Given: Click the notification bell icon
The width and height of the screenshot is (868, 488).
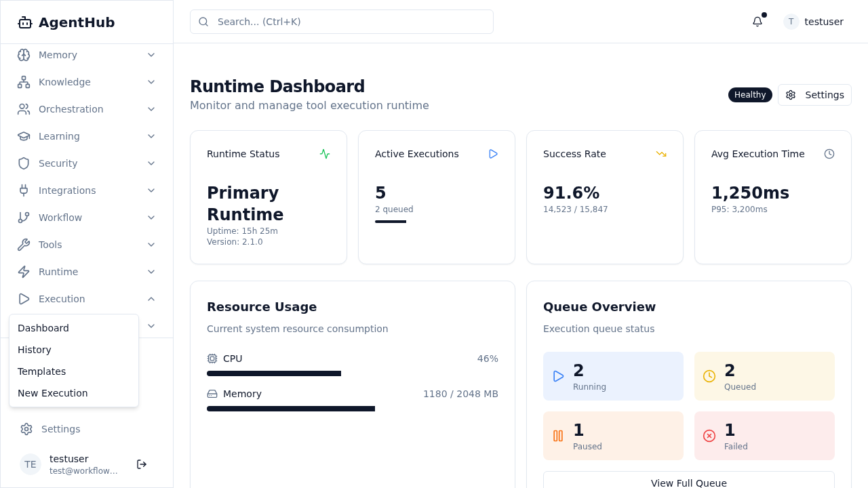Looking at the screenshot, I should (757, 22).
